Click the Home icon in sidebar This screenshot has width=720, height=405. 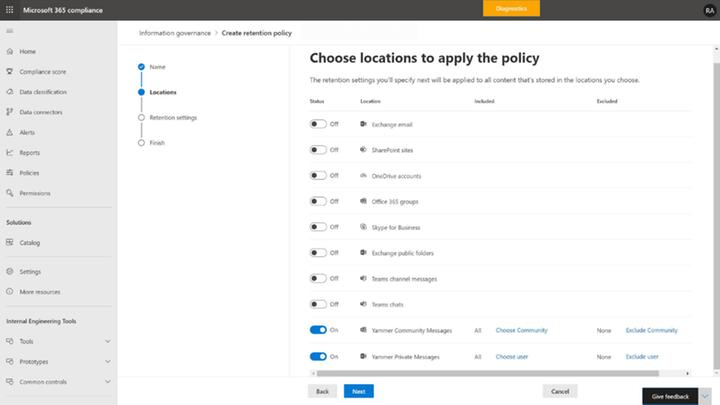pos(10,51)
